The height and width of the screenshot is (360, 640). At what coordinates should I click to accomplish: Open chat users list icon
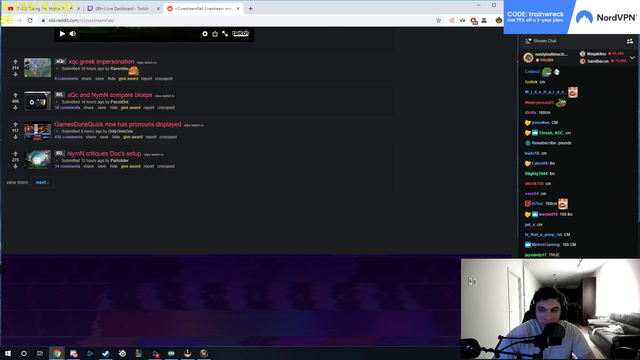(x=630, y=41)
